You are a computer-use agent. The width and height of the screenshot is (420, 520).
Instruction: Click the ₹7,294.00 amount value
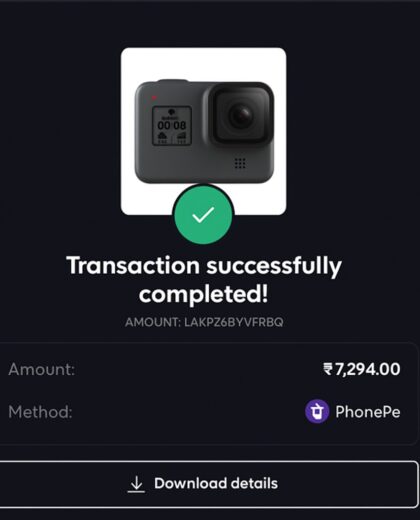coord(362,369)
